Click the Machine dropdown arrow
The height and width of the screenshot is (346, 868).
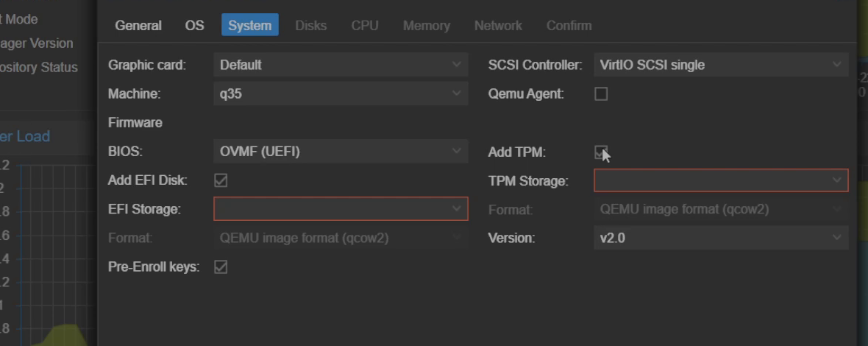tap(456, 93)
